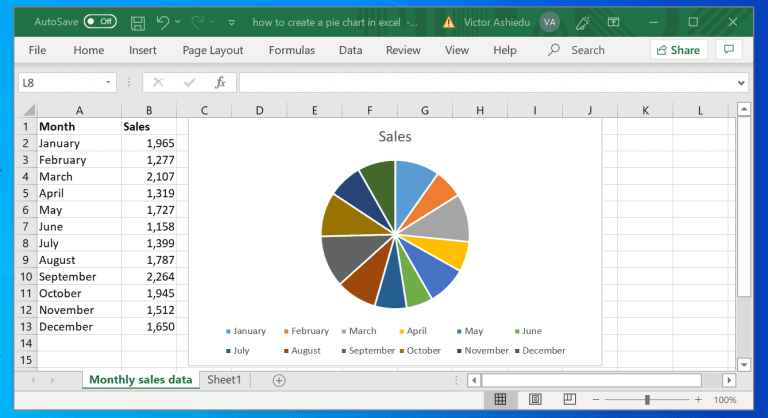Click previous sheet navigation arrow

(33, 380)
